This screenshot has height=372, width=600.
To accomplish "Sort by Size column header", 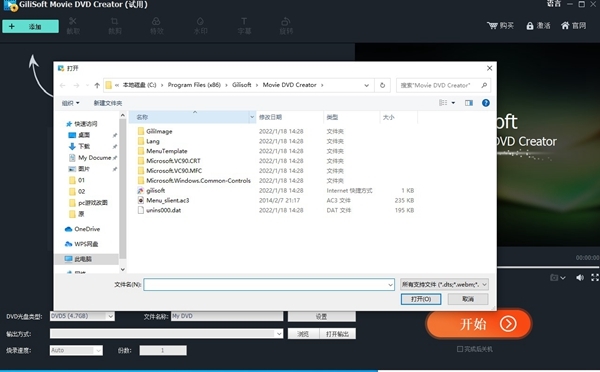I will point(399,117).
